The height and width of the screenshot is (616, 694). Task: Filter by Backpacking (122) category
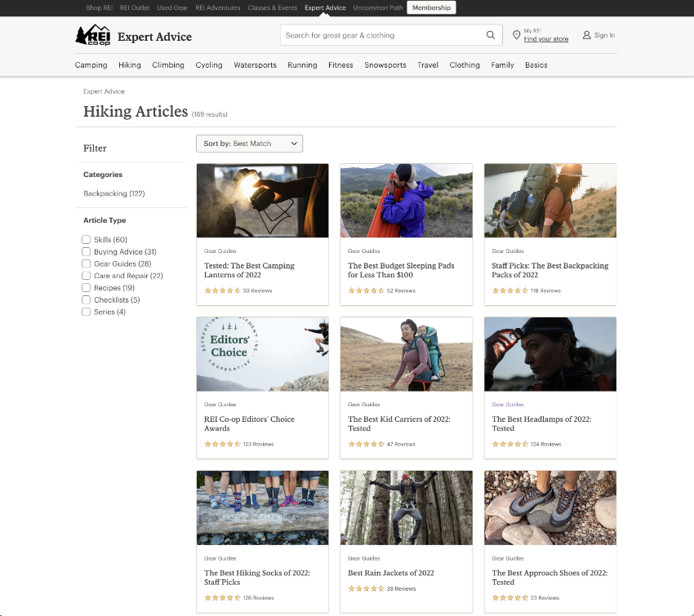pos(114,193)
